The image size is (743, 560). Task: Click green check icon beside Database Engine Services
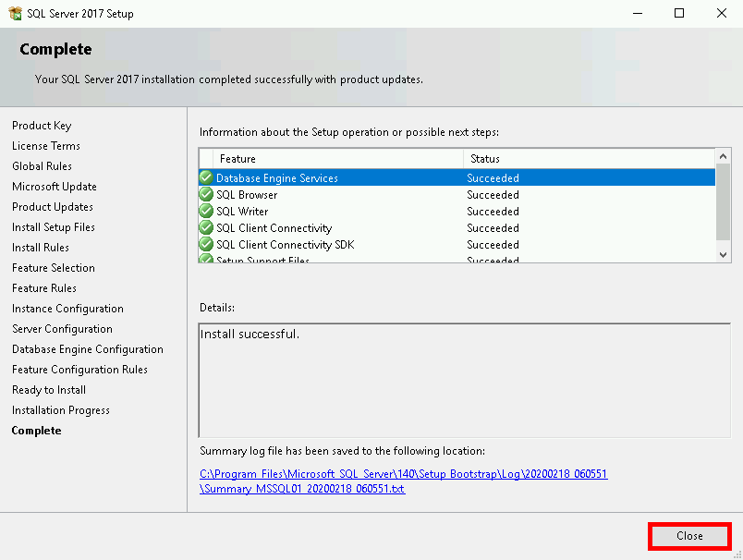click(206, 178)
